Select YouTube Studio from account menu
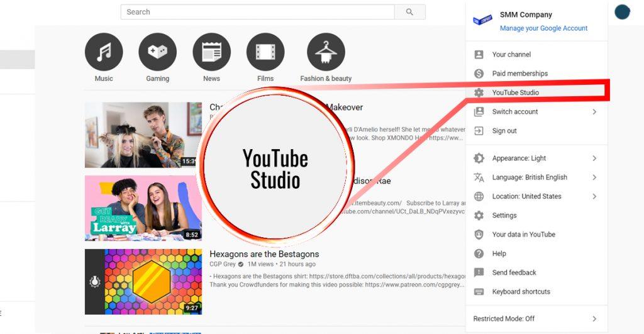644x334 pixels. [515, 92]
